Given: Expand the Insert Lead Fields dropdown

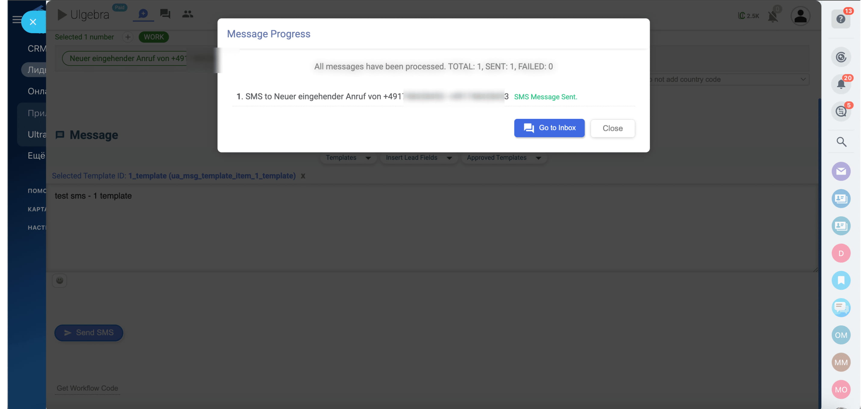Looking at the screenshot, I should 419,157.
